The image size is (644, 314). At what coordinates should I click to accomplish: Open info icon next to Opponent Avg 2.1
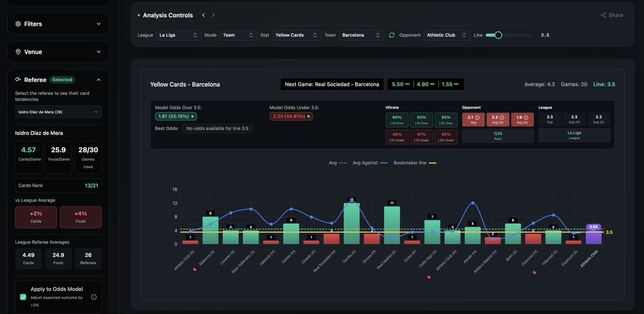(x=477, y=117)
